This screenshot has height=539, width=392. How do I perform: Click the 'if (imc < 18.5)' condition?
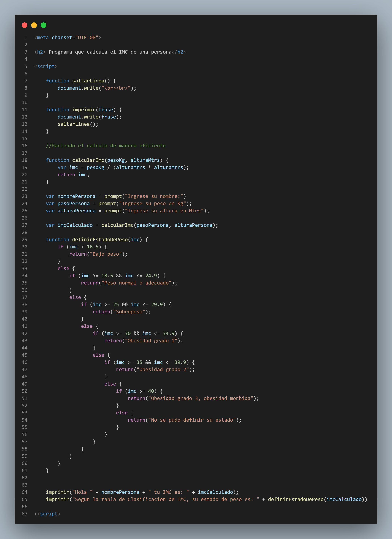(82, 247)
